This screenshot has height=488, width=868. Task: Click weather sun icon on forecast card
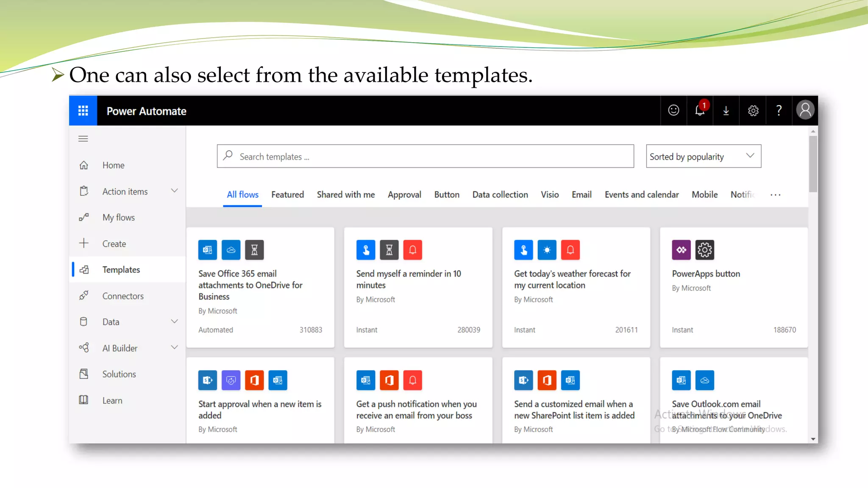(x=547, y=250)
